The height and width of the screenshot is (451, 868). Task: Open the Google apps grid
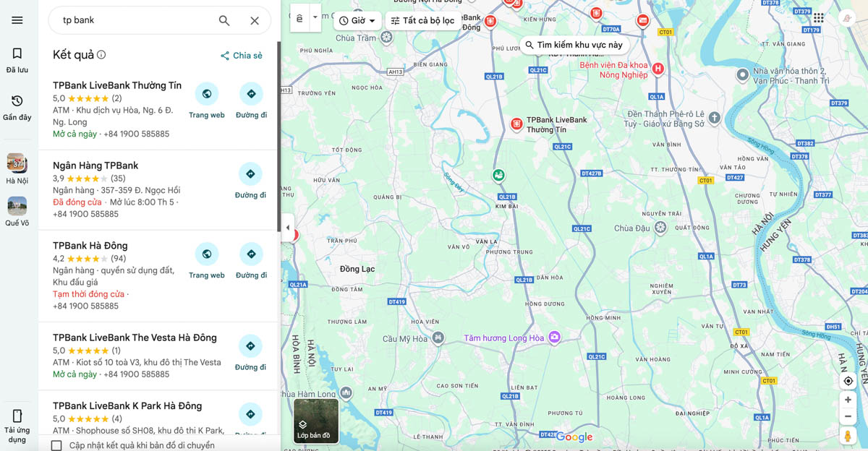[x=818, y=18]
